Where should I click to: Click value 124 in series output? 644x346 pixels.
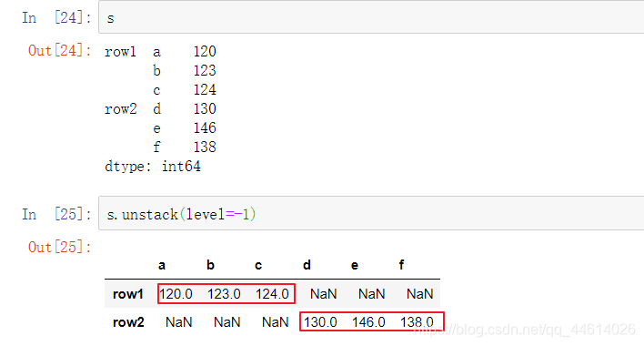[x=205, y=89]
